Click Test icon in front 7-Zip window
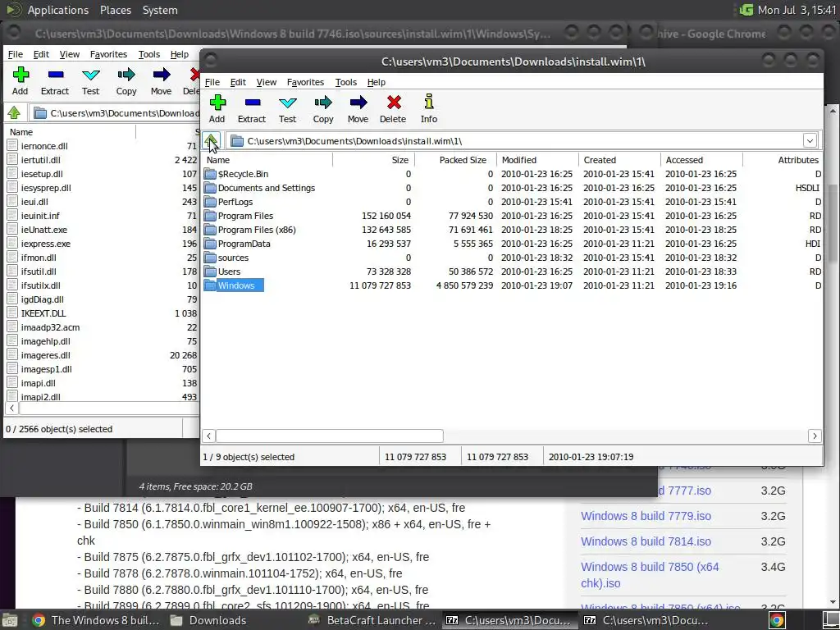840x630 pixels. pos(288,103)
